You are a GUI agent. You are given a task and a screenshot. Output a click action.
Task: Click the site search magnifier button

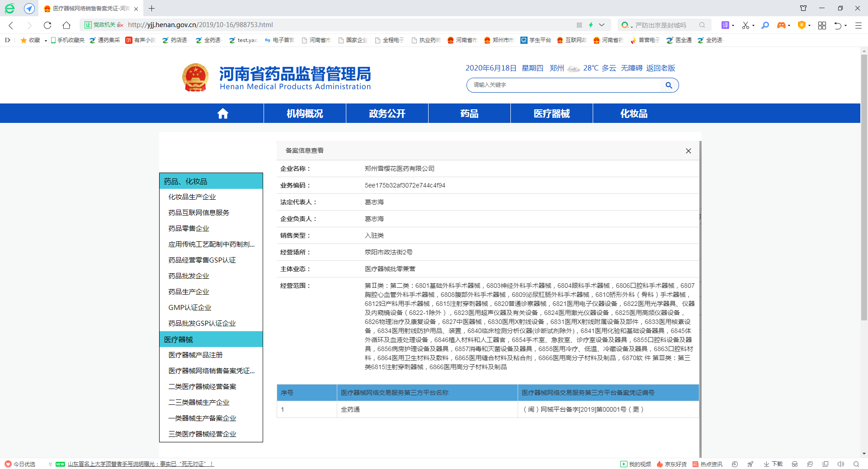pos(669,85)
